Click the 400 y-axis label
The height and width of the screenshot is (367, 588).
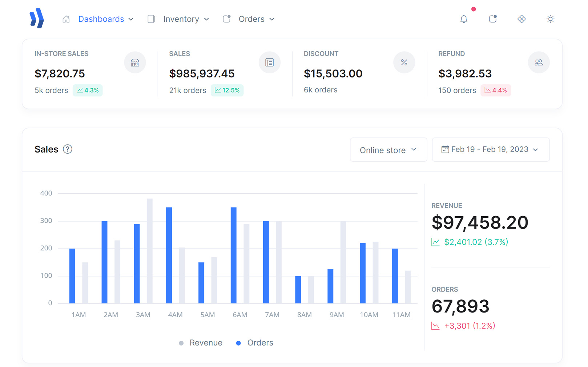tap(46, 193)
